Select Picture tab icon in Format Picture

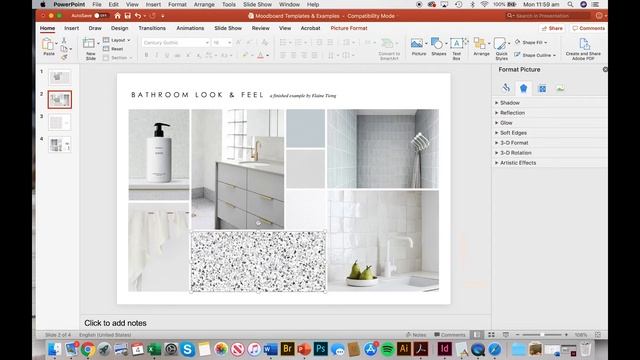[560, 88]
